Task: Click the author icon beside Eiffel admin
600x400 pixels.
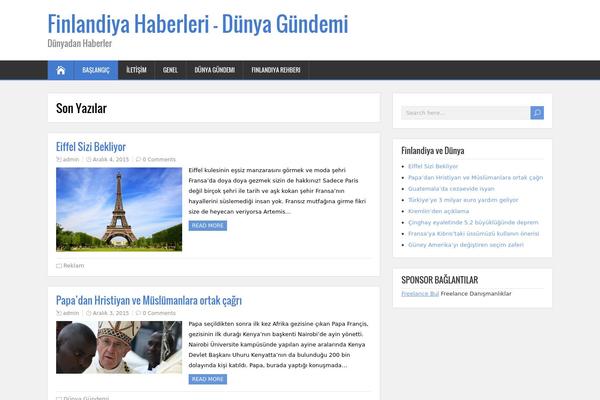Action: (59, 159)
